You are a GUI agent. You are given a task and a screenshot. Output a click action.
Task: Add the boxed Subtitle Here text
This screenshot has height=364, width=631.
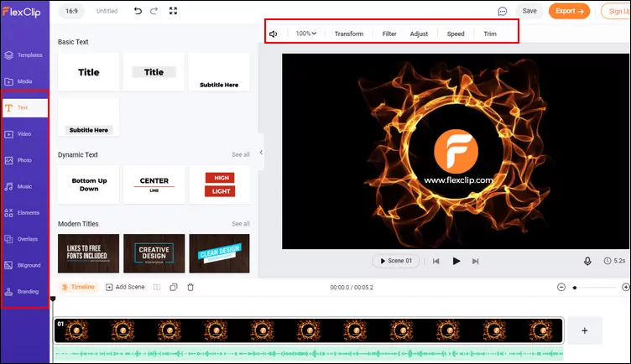tap(89, 117)
